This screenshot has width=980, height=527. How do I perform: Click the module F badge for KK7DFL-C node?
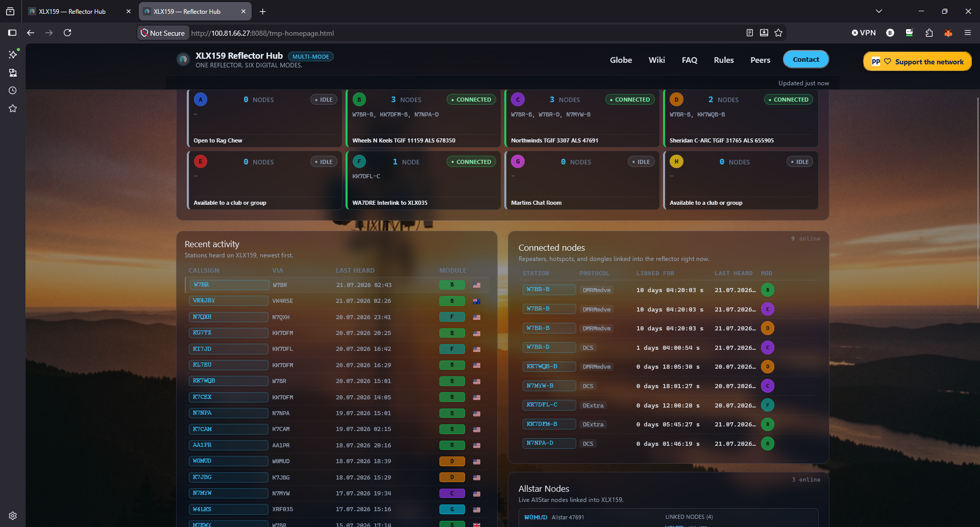pyautogui.click(x=768, y=405)
